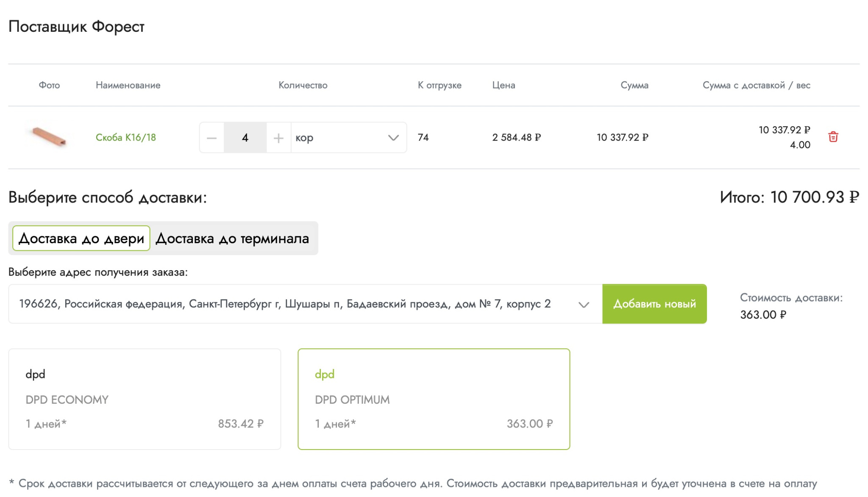
Task: Click the quantity field showing 4
Action: point(245,138)
